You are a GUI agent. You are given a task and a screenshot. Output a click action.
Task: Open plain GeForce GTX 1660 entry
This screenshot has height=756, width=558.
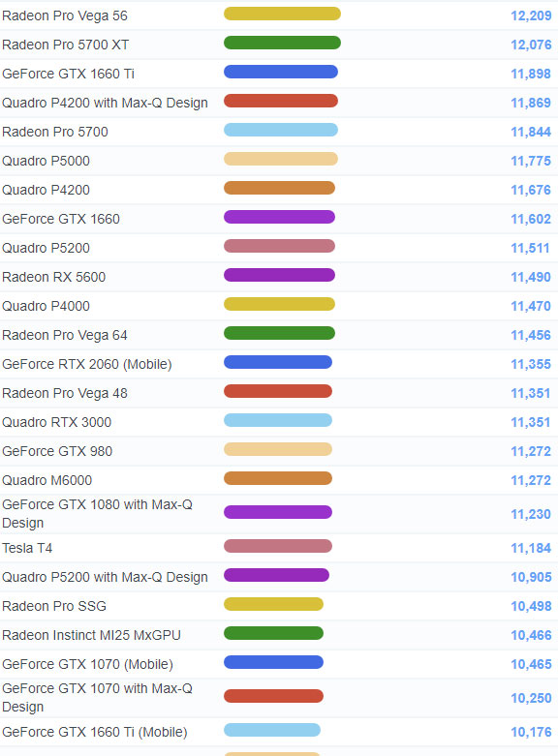[x=61, y=219]
